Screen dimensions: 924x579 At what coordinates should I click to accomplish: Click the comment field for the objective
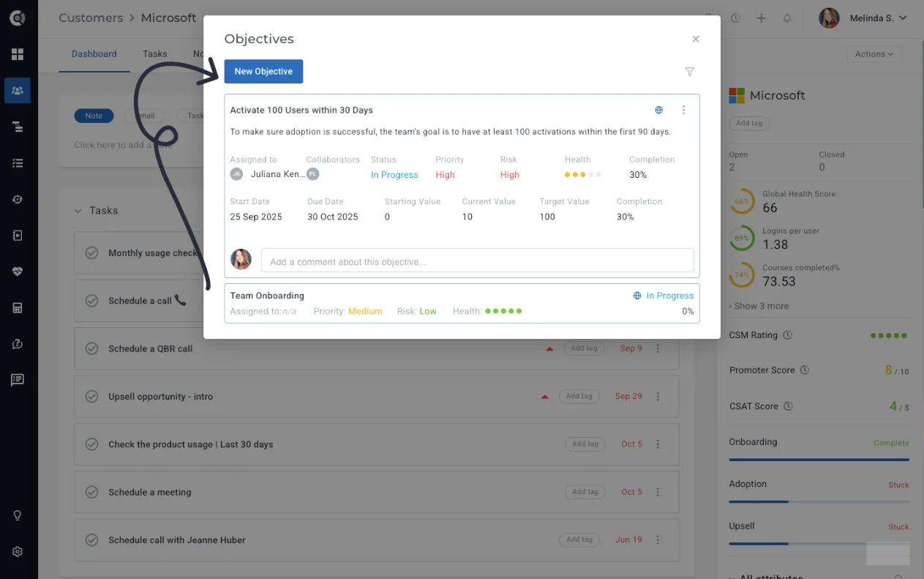pos(478,261)
